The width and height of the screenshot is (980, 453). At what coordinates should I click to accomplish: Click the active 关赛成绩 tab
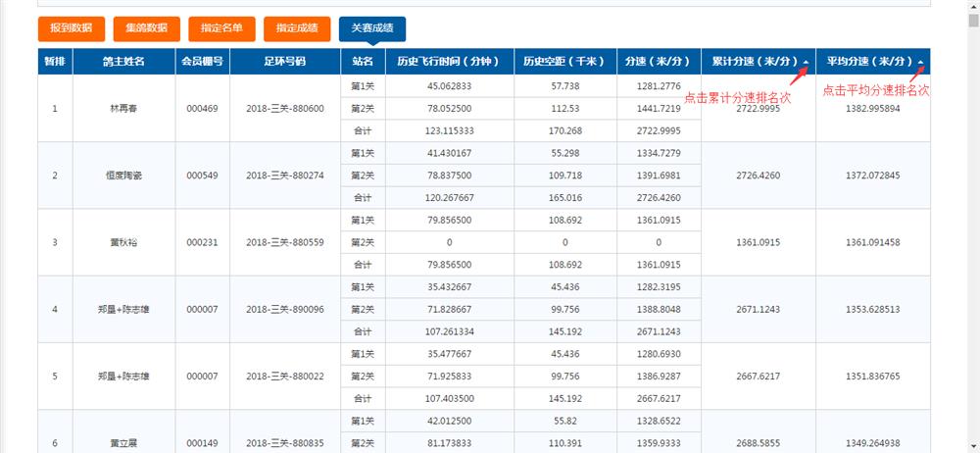(x=372, y=28)
